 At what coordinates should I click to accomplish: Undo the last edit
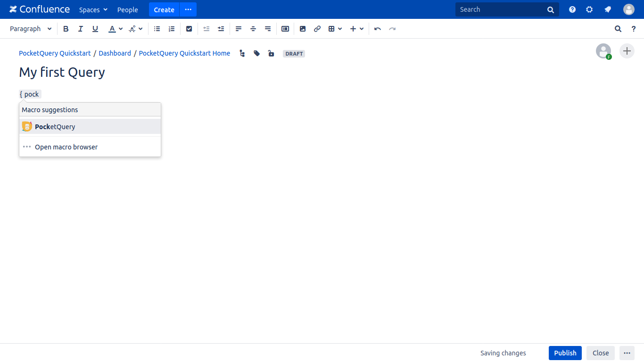(378, 29)
